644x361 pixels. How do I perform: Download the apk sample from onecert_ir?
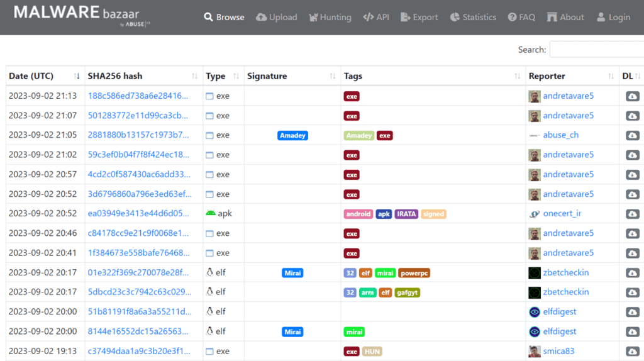pos(632,214)
